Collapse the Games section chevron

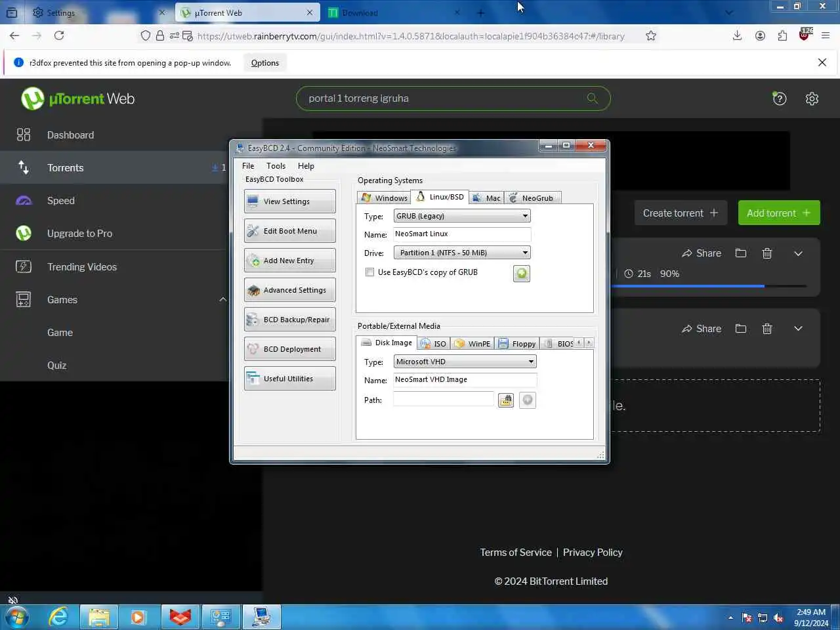click(222, 299)
